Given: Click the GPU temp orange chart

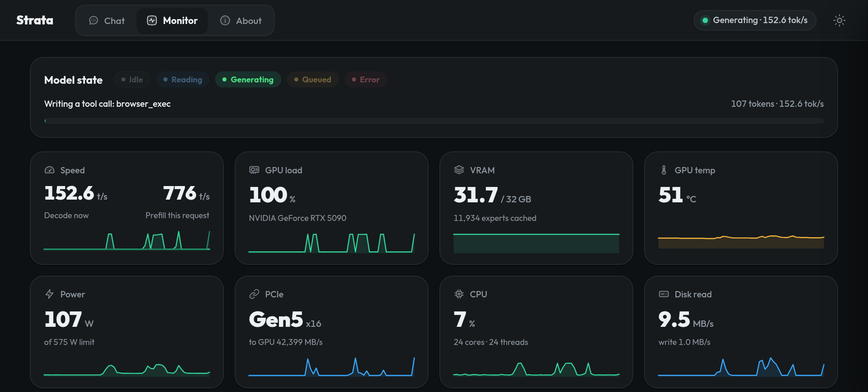Looking at the screenshot, I should 741,242.
